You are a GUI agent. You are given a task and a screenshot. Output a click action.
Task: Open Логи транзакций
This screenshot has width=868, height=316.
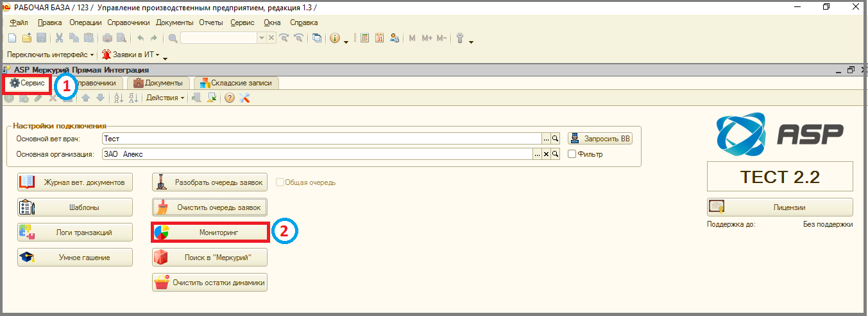click(75, 233)
